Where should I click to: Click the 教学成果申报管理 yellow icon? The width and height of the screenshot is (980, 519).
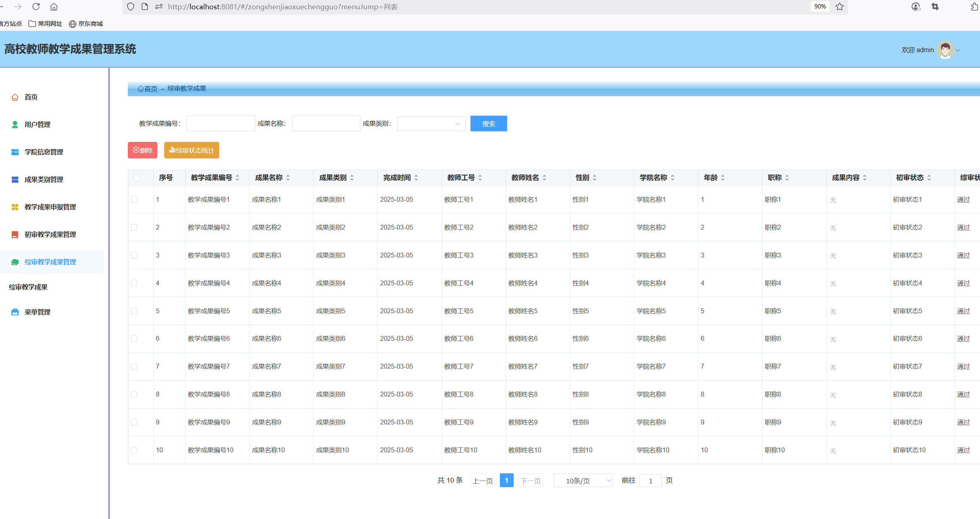click(15, 207)
